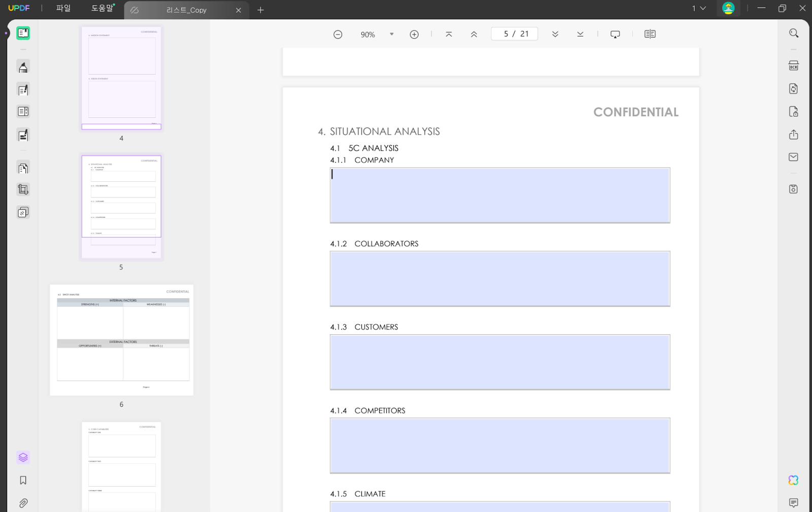This screenshot has width=812, height=512.
Task: Click the 4.1.4 COMPETITORS text field
Action: tap(500, 445)
